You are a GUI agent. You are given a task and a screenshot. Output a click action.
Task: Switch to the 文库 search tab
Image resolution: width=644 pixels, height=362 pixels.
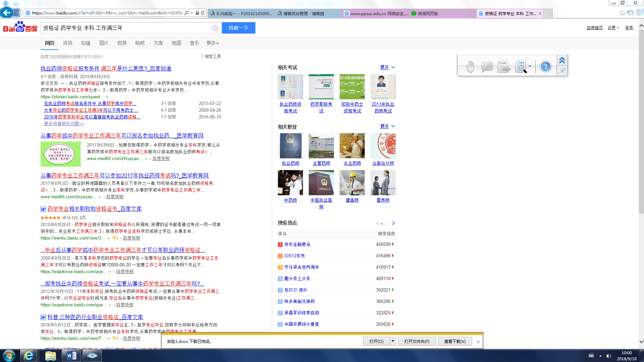pos(158,43)
